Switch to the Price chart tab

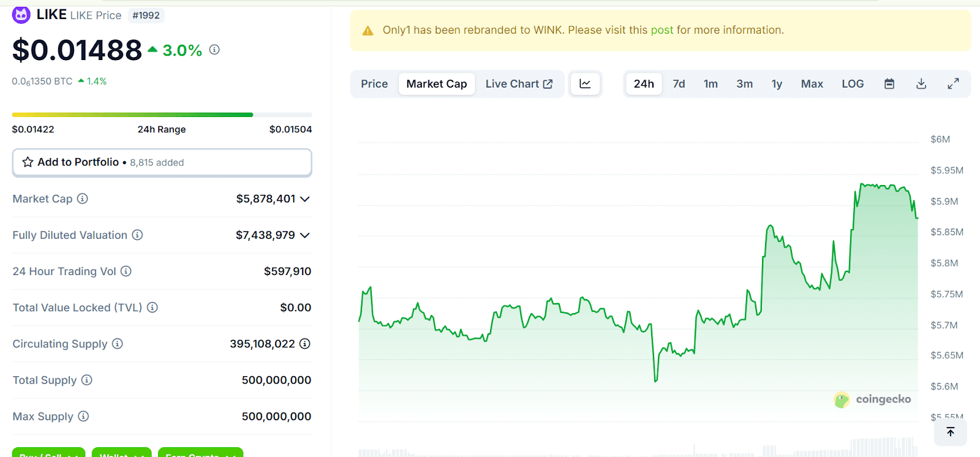tap(374, 84)
